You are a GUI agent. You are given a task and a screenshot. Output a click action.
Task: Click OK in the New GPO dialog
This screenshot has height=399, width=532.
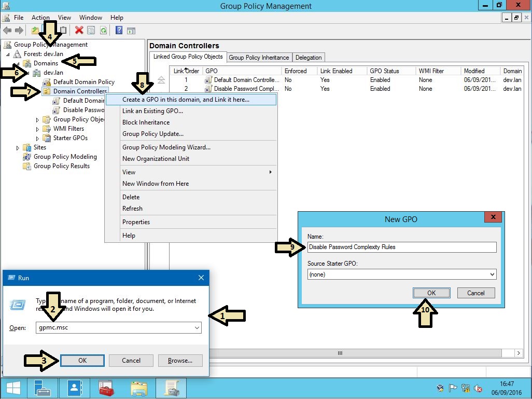click(431, 293)
